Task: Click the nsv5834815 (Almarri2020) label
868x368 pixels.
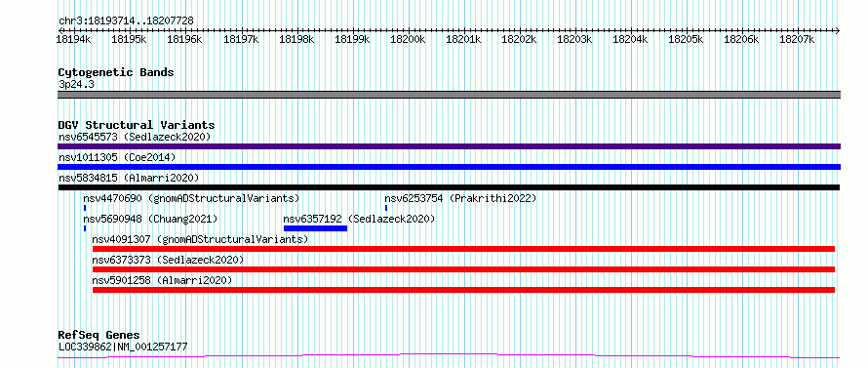Action: coord(129,178)
